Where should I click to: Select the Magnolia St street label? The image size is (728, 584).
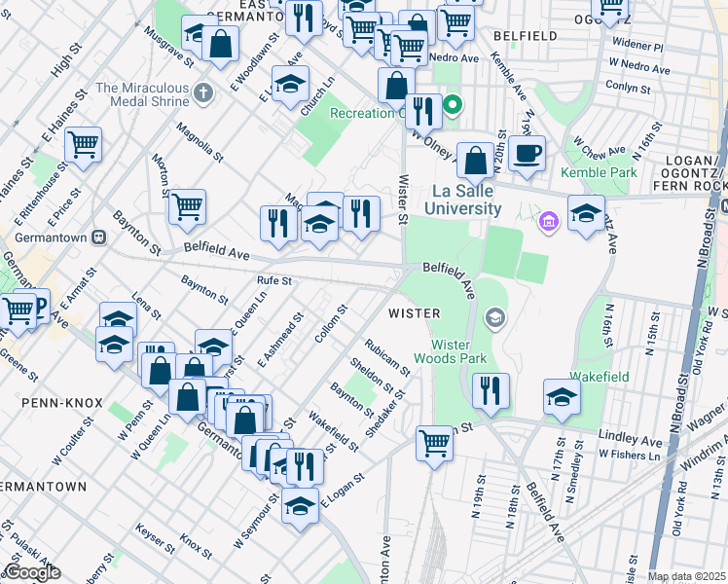pos(200,142)
